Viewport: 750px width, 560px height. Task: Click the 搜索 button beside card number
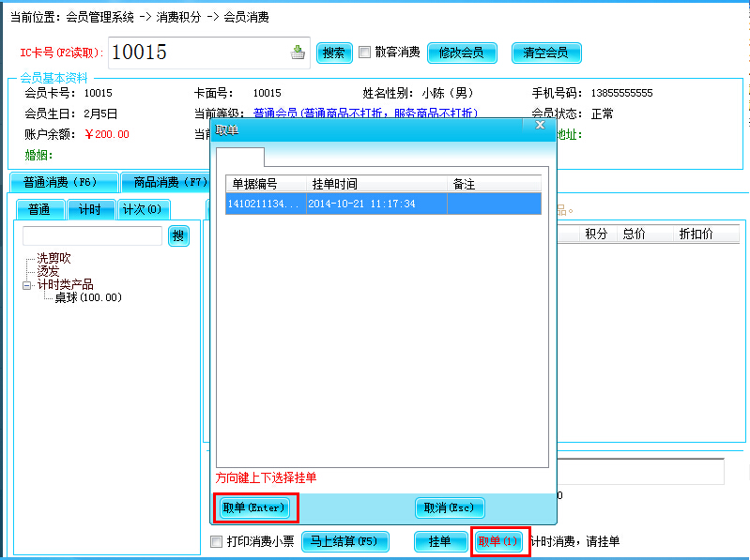[333, 53]
